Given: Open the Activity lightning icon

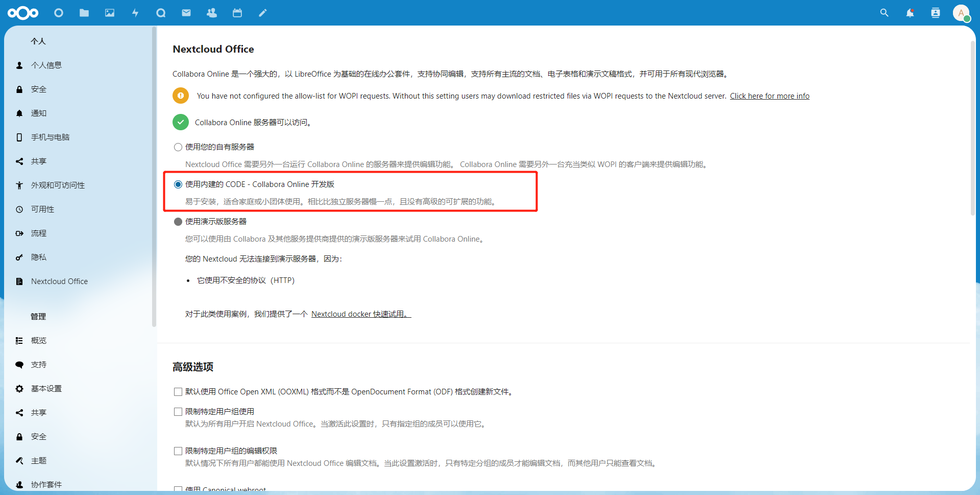Looking at the screenshot, I should [x=135, y=13].
